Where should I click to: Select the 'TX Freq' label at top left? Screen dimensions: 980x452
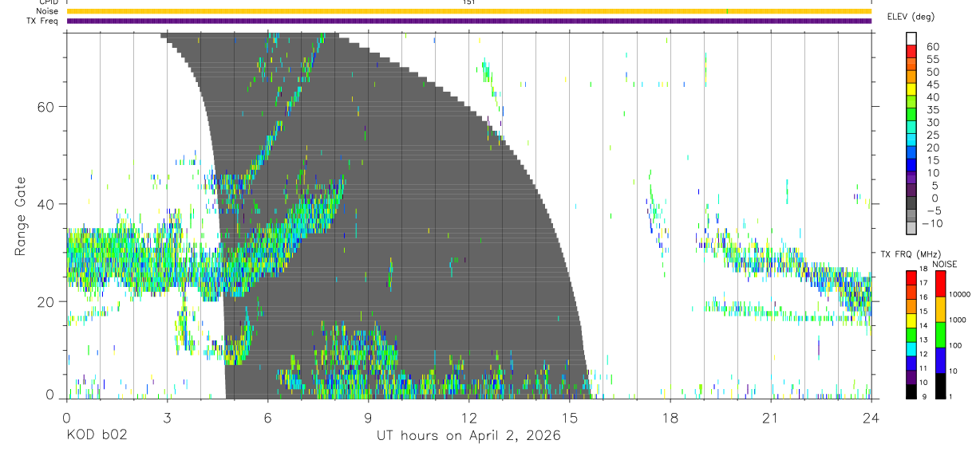coord(43,21)
